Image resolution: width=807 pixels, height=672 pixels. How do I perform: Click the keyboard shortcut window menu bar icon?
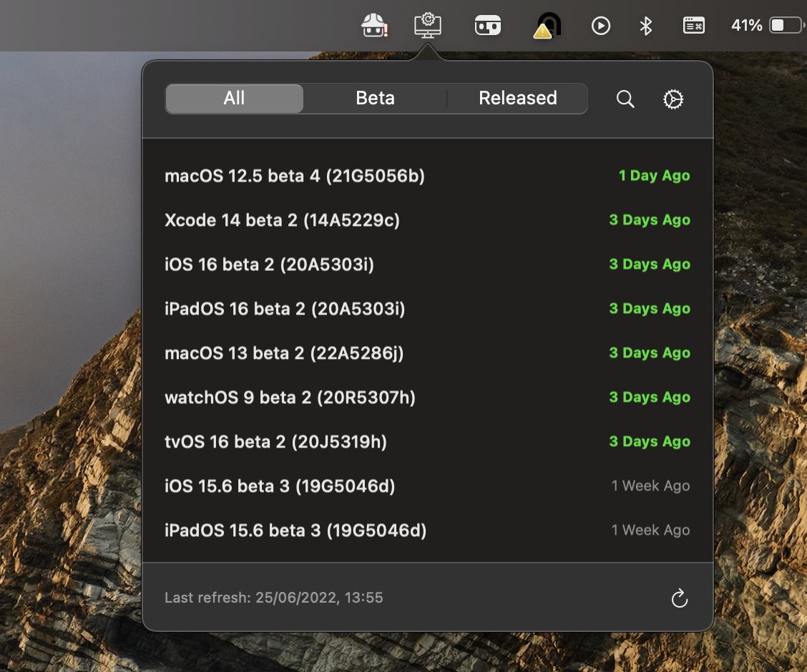tap(694, 25)
